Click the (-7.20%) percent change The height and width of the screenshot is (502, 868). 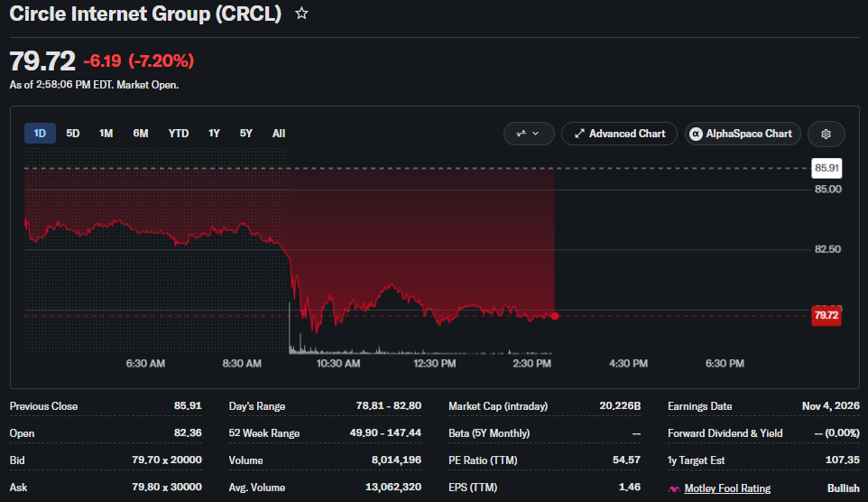(x=162, y=60)
